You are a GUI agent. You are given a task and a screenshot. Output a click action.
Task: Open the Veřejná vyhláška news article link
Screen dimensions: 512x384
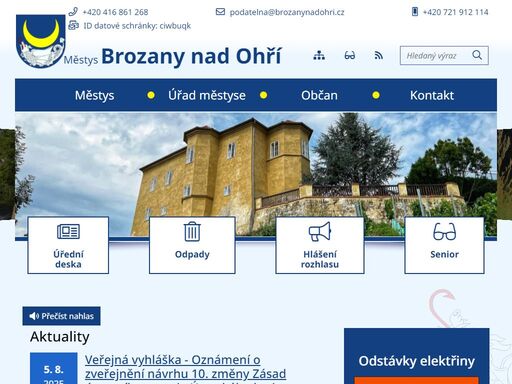[185, 369]
